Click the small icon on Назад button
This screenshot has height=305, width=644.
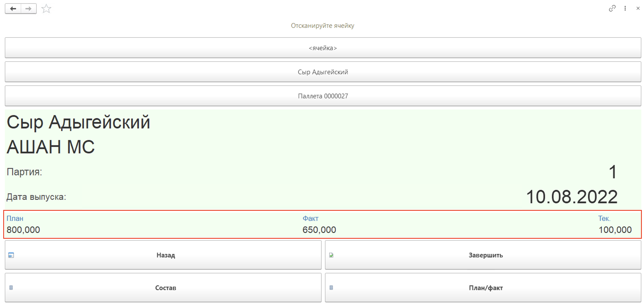click(11, 255)
